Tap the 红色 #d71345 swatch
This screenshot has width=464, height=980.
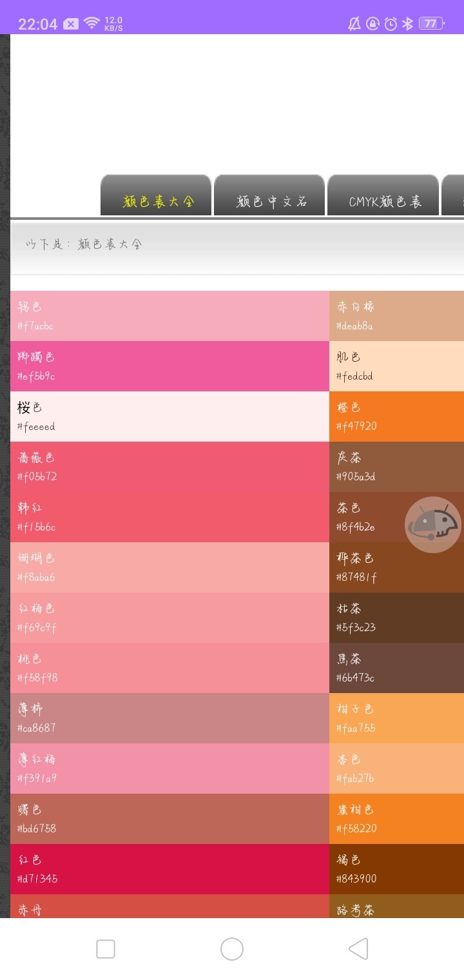click(169, 869)
